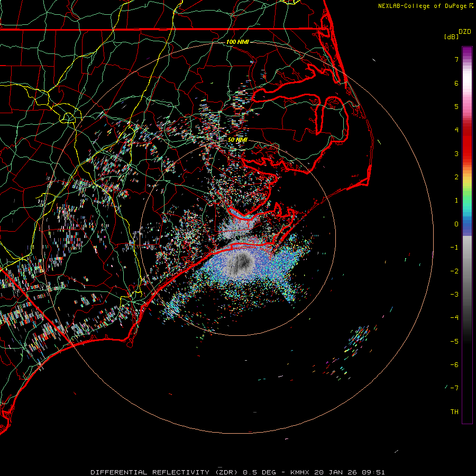
Task: Click the -1 value on color scale
Action: pos(454,248)
